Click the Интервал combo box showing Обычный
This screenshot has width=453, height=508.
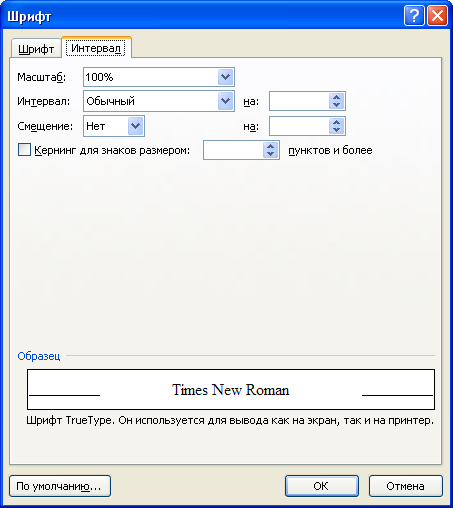pyautogui.click(x=159, y=101)
